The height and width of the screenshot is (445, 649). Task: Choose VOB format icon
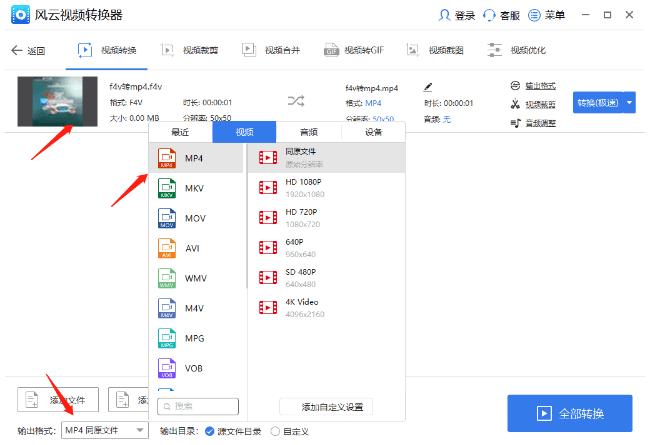click(167, 368)
